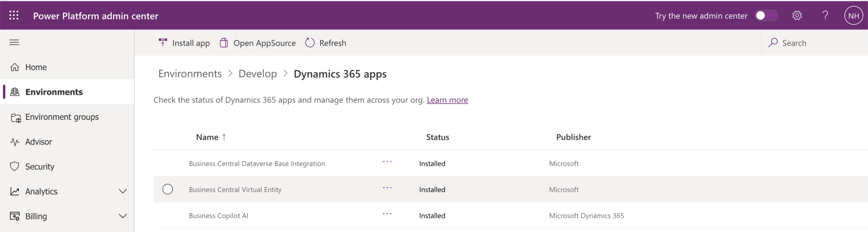Expand the Analytics section chevron
Screen dimensions: 868x232
(122, 191)
